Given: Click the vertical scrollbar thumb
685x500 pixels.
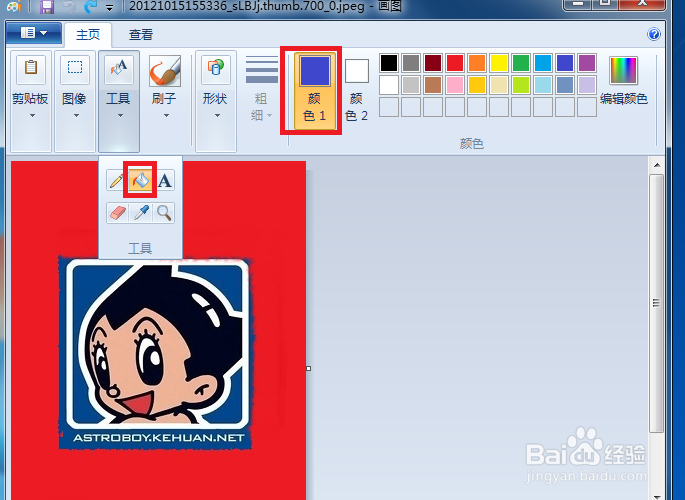Looking at the screenshot, I should click(657, 303).
